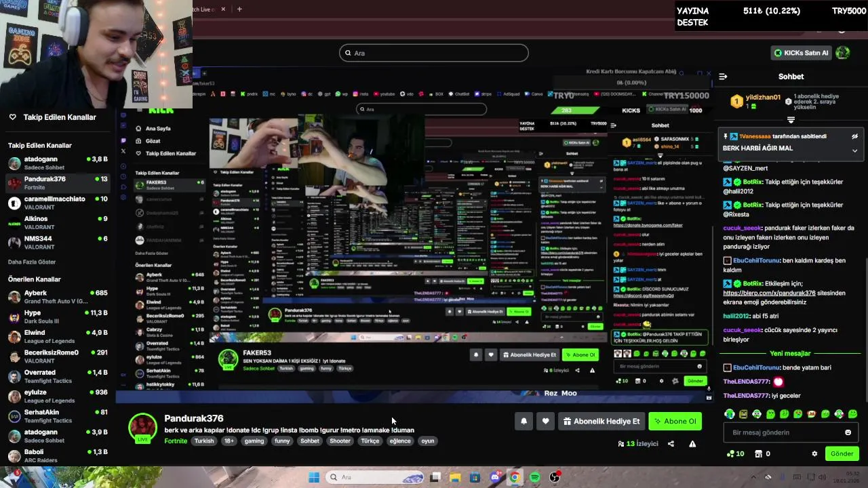868x488 pixels.
Task: Open the channel points icon showing 10
Action: (x=735, y=453)
